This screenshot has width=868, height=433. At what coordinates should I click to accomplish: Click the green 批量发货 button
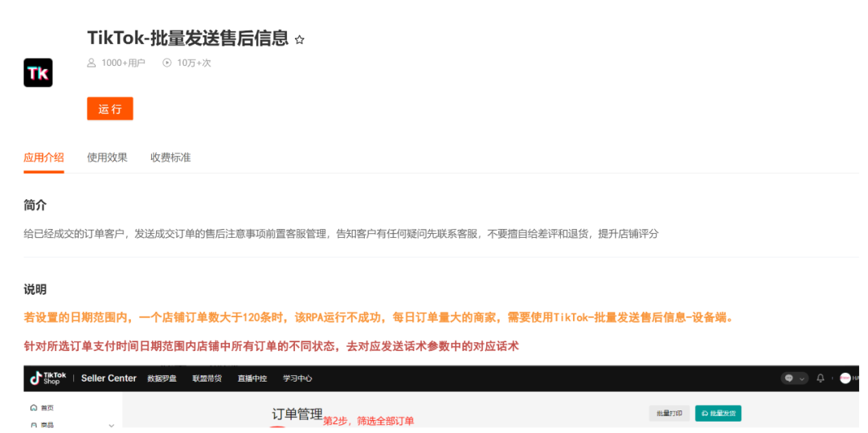[x=718, y=413]
